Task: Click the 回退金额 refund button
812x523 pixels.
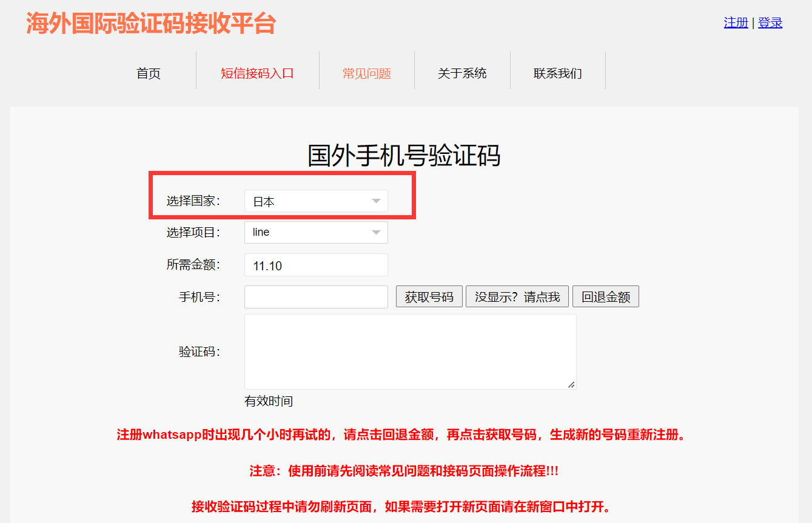Action: (x=605, y=297)
